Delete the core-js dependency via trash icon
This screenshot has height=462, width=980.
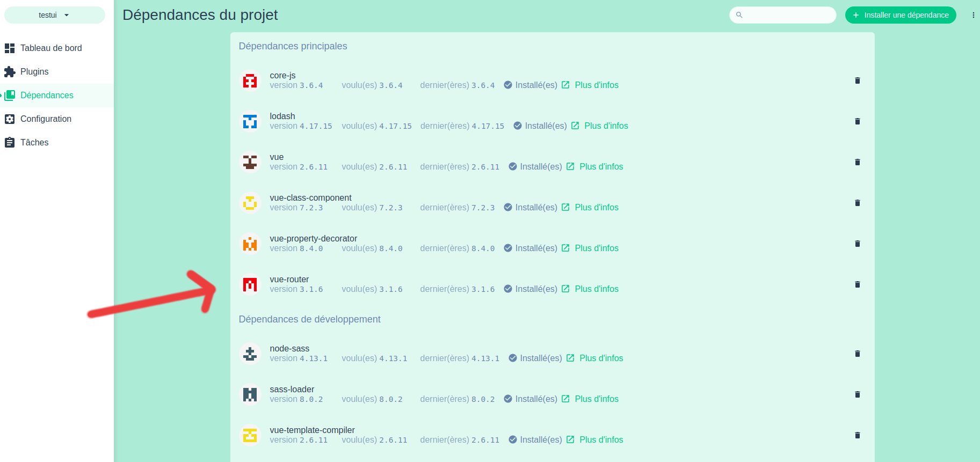pos(857,80)
